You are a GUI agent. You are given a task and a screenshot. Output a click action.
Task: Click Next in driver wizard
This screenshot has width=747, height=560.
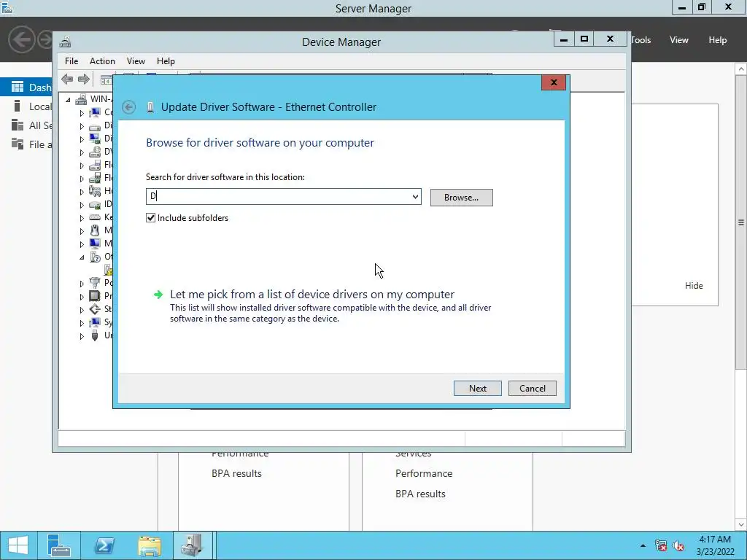pyautogui.click(x=477, y=388)
